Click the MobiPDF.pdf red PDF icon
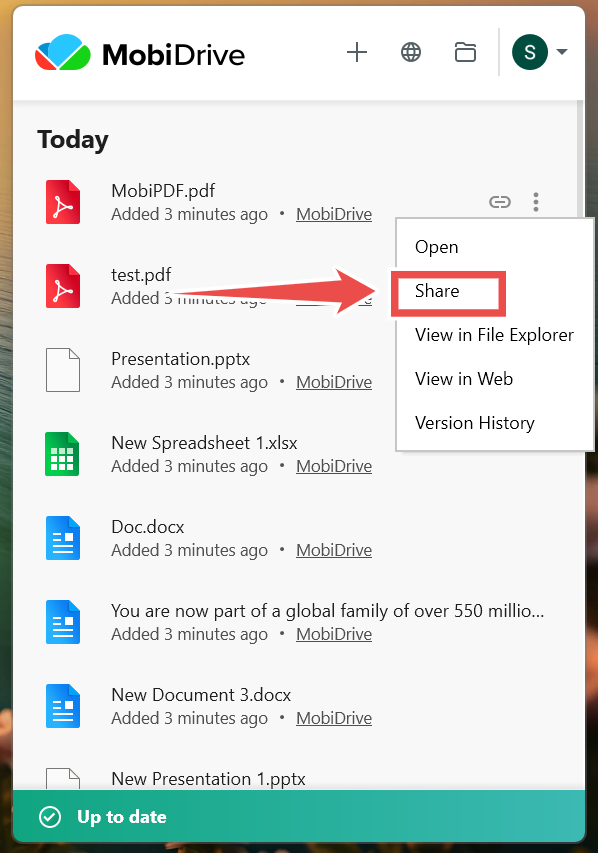The image size is (598, 853). pos(63,202)
